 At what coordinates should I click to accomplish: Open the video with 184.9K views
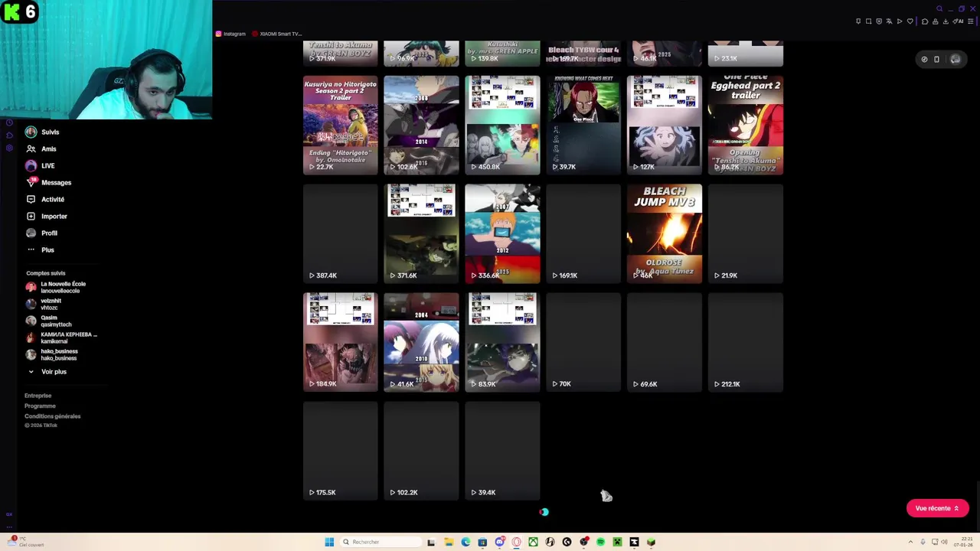pyautogui.click(x=341, y=343)
